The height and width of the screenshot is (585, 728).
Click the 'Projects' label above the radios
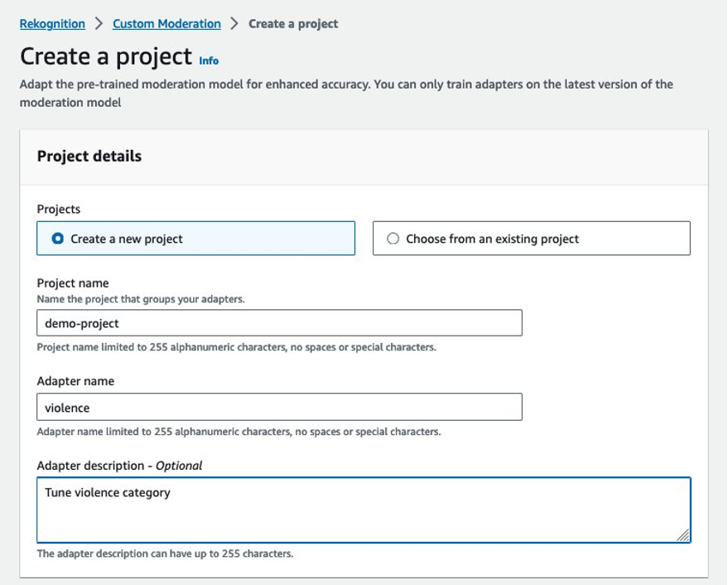(x=59, y=210)
